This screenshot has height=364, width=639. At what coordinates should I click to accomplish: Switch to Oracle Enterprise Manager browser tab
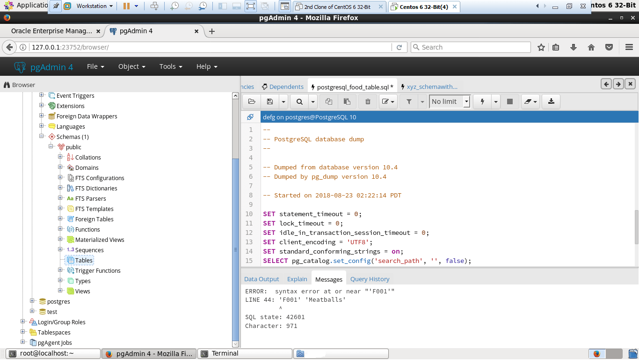click(x=52, y=31)
